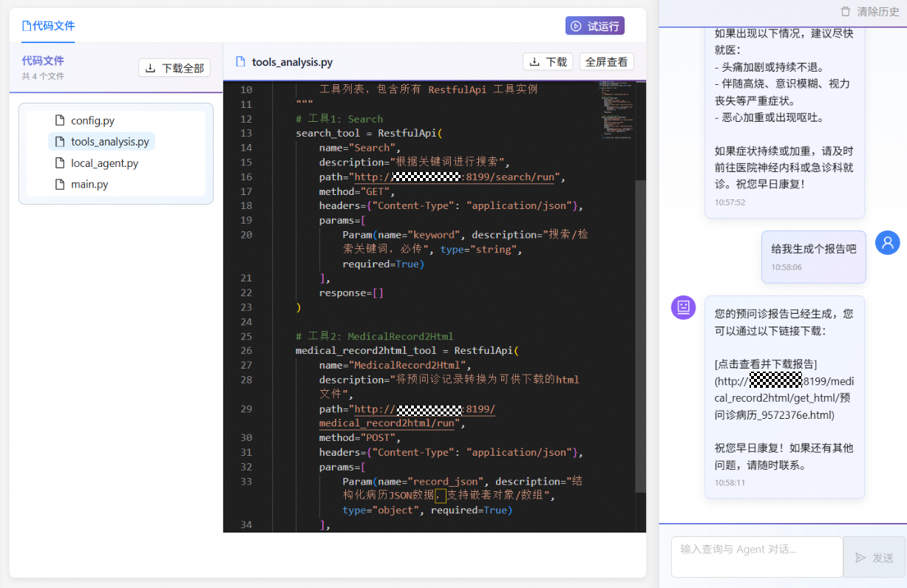907x588 pixels.
Task: Open config.py from the file list
Action: click(x=92, y=120)
